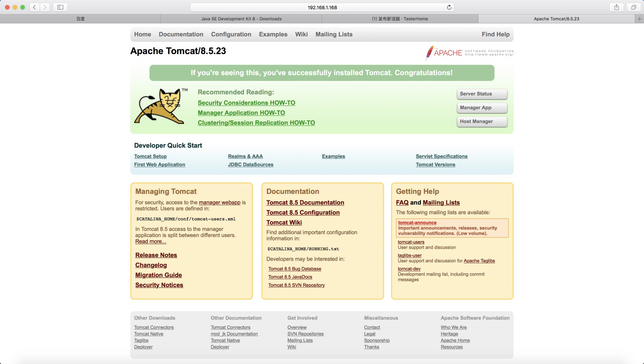Viewport: 644px width, 364px height.
Task: Open Mailing Lists in the navigation bar
Action: (x=334, y=34)
